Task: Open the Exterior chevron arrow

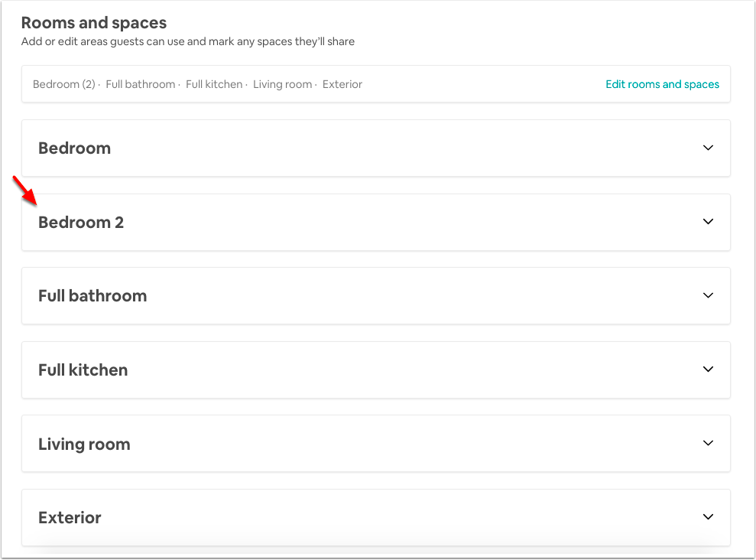Action: click(x=708, y=516)
